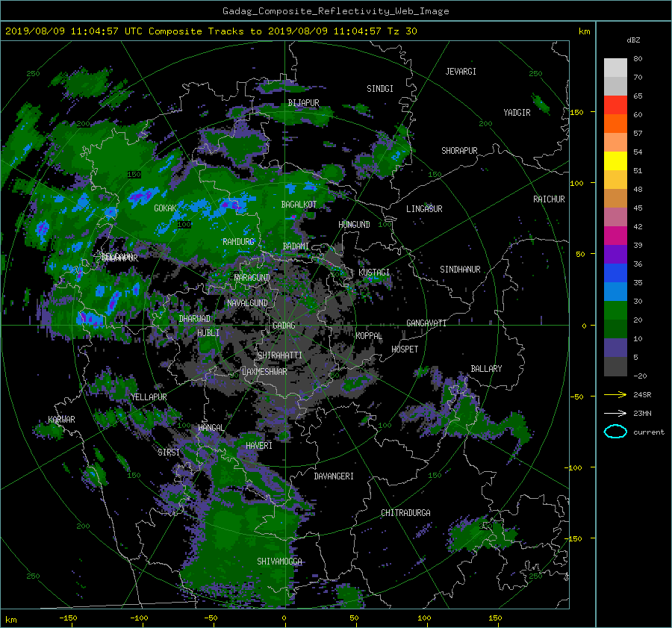Click the CHITRADURGA city label

[405, 513]
